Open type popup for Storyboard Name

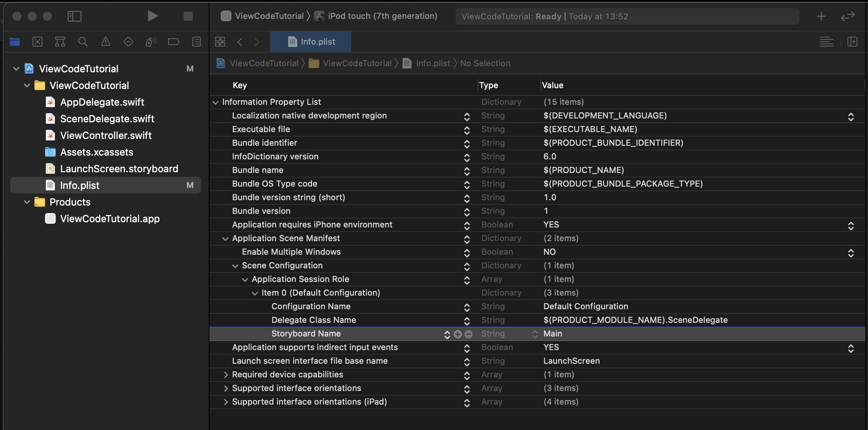[535, 334]
